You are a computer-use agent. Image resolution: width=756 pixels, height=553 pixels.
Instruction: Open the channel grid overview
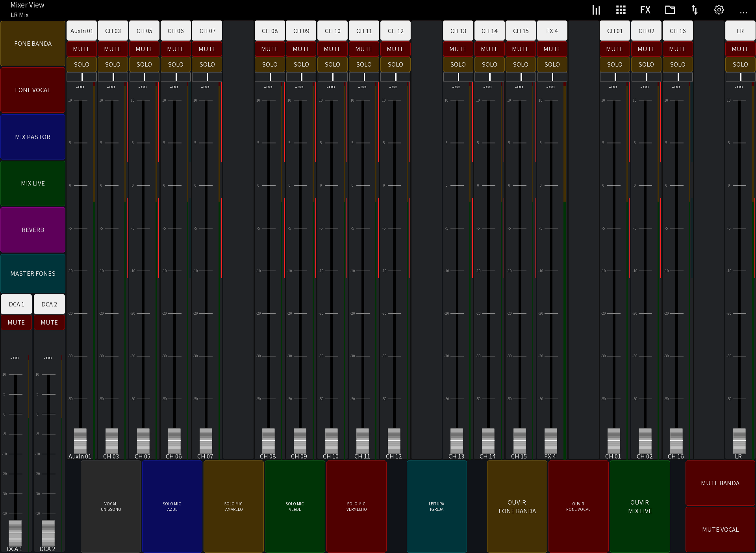coord(620,9)
